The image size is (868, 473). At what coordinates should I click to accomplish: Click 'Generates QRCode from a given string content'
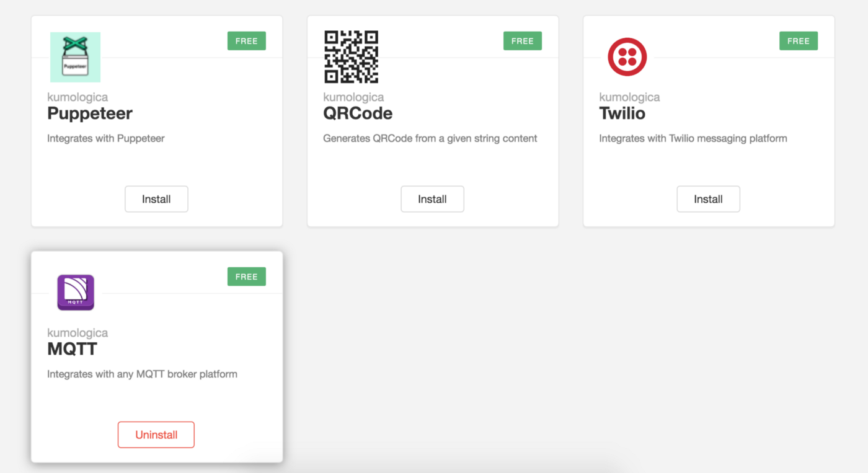(430, 138)
